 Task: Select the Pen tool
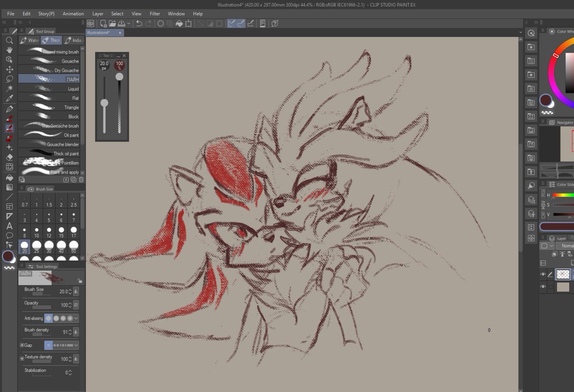click(x=9, y=109)
